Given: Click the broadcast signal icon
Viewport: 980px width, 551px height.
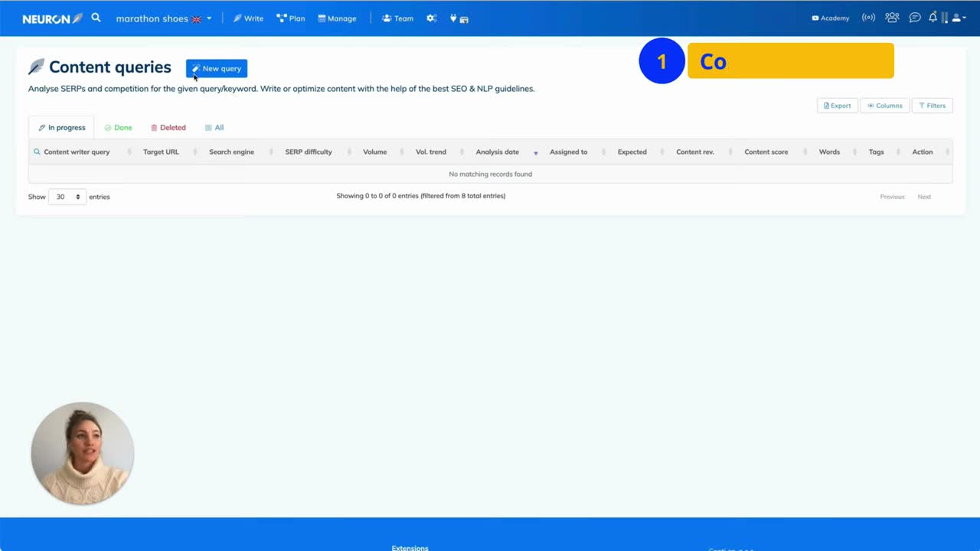Looking at the screenshot, I should pyautogui.click(x=868, y=18).
